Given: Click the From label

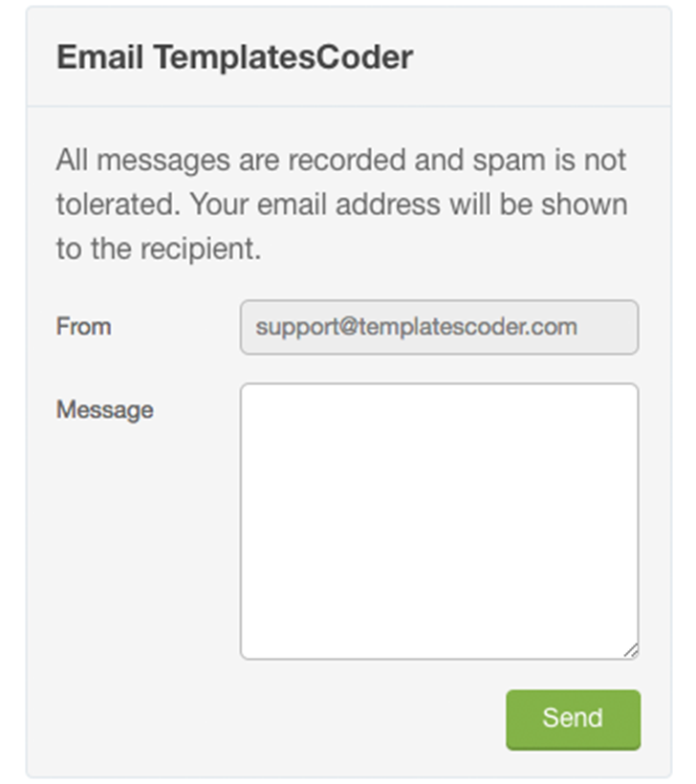Looking at the screenshot, I should 84,326.
